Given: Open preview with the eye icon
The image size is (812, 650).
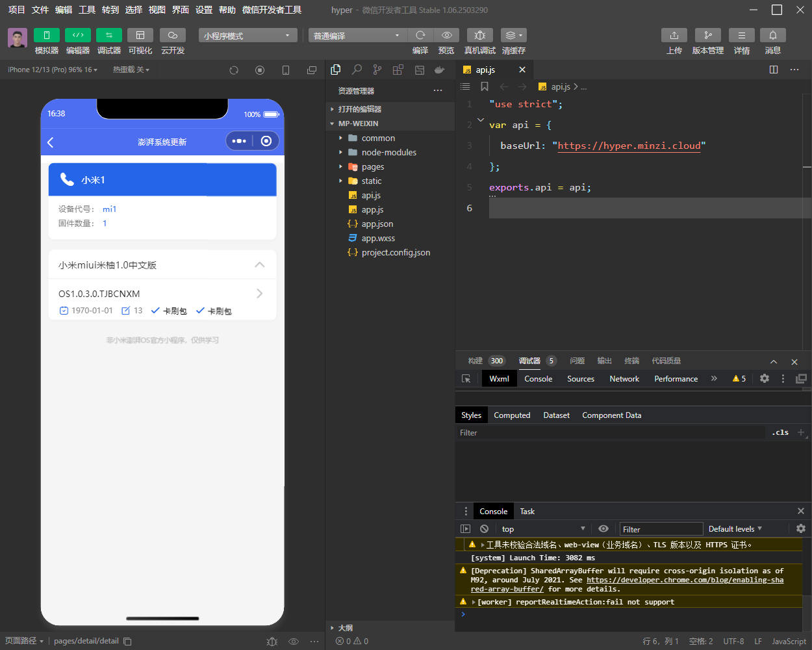Looking at the screenshot, I should point(446,35).
